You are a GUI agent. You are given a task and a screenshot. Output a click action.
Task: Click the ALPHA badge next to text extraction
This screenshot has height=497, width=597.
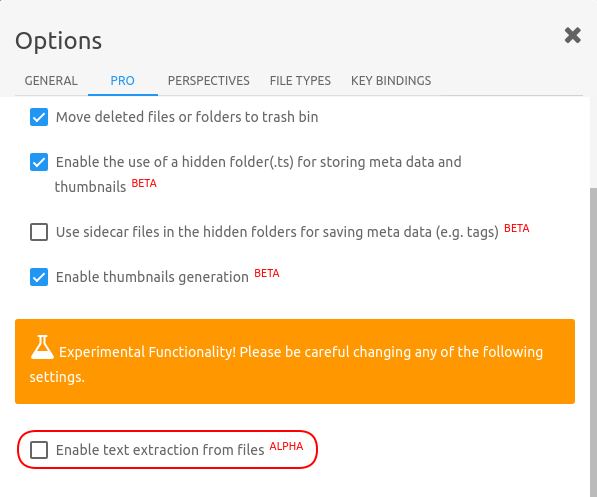point(286,446)
